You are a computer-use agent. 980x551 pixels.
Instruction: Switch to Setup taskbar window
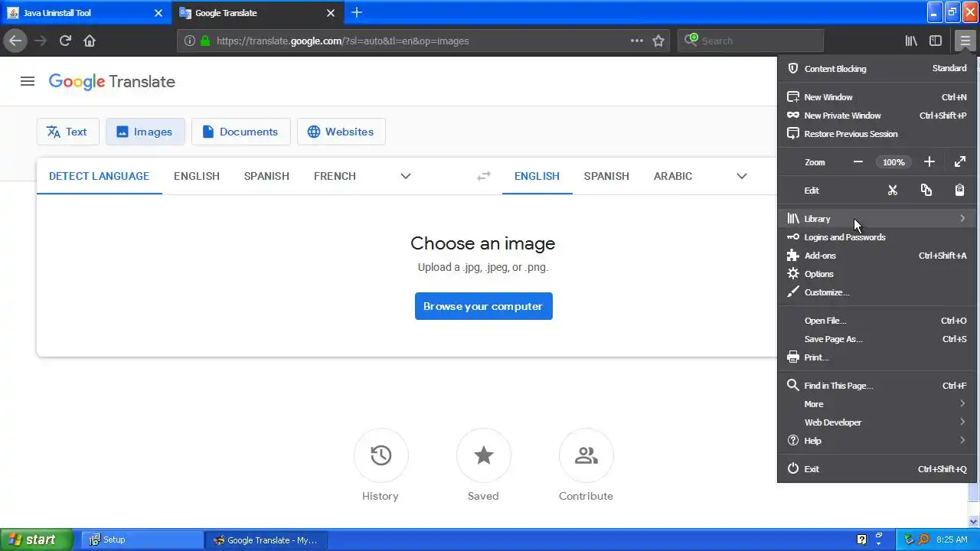tap(142, 540)
